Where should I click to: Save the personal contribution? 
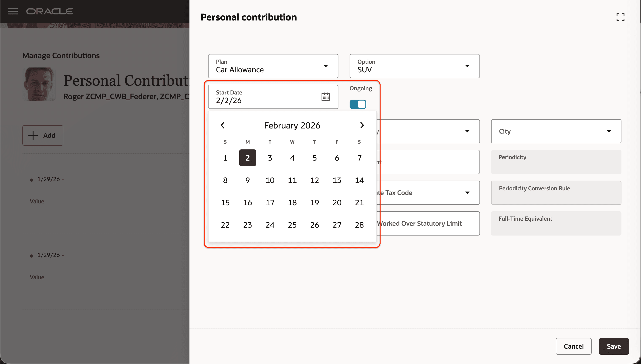(x=614, y=346)
